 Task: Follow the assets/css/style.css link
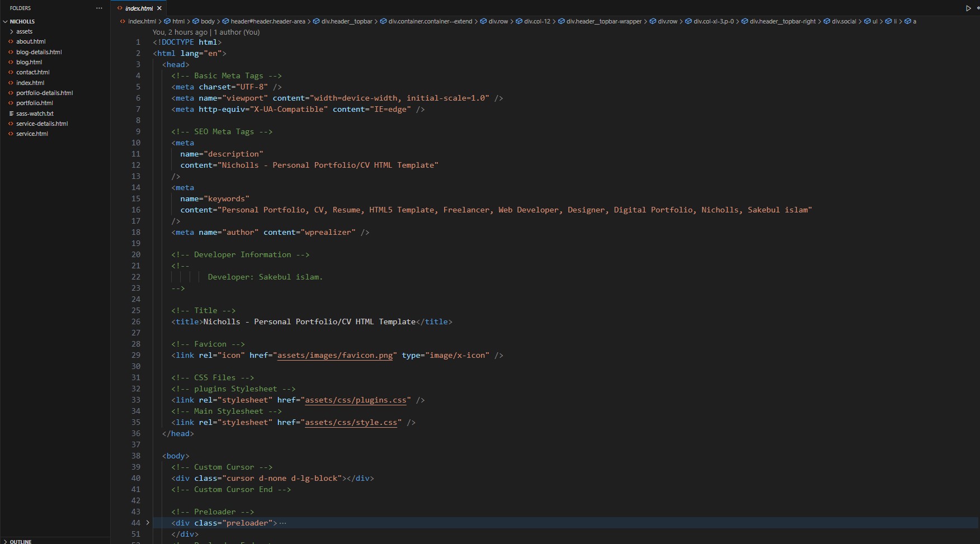351,423
